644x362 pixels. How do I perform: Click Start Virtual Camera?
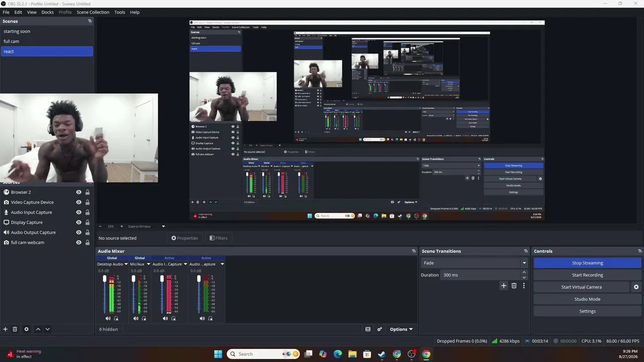tap(581, 287)
